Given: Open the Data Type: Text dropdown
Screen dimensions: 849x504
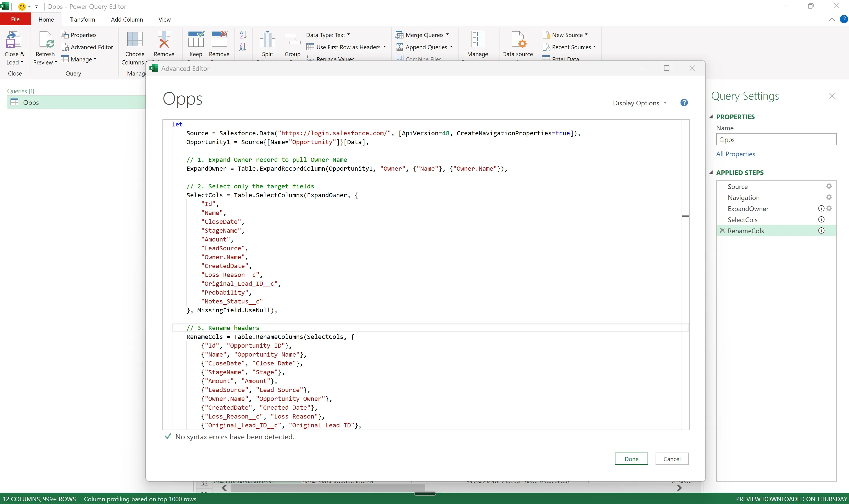Looking at the screenshot, I should click(x=328, y=35).
